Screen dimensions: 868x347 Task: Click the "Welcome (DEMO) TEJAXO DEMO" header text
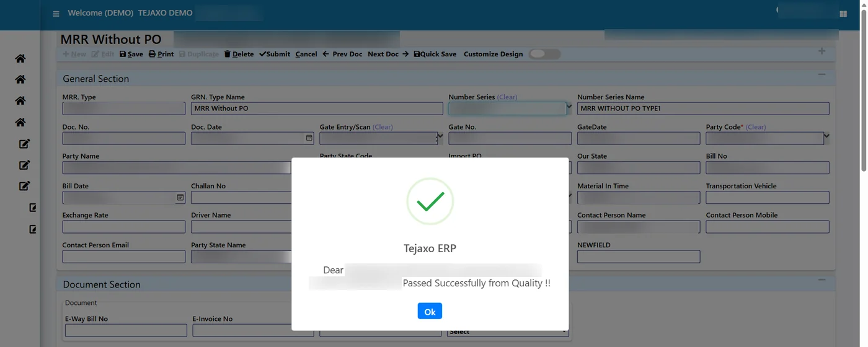(x=130, y=13)
